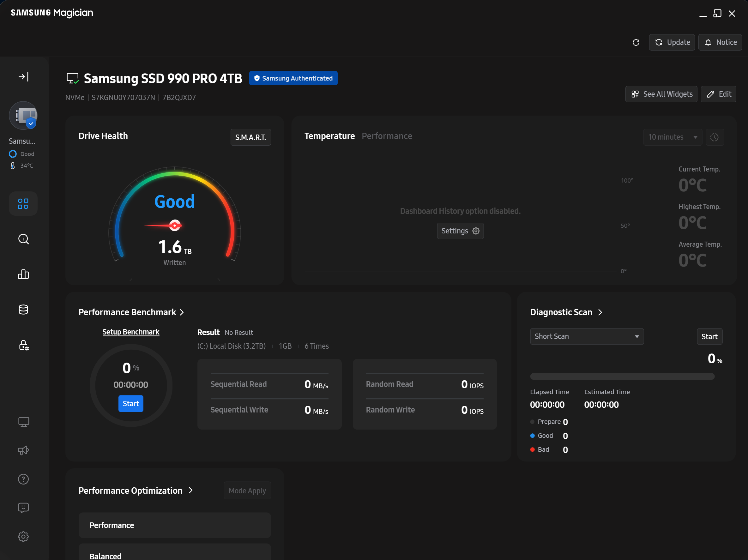The image size is (748, 560).
Task: Open the settings gear at sidebar bottom
Action: coord(23,536)
